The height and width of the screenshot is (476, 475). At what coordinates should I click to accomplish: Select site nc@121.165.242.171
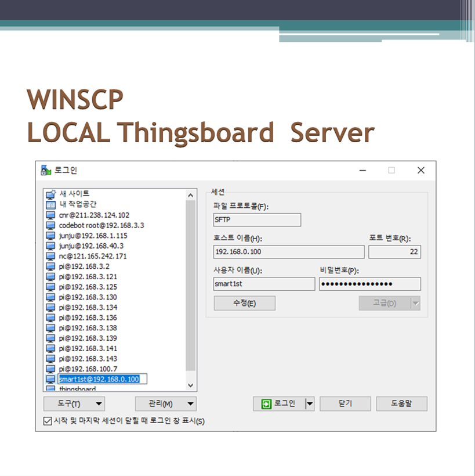(93, 256)
